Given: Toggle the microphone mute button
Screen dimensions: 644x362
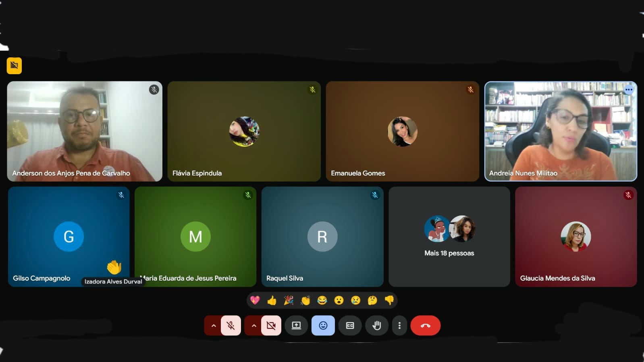Looking at the screenshot, I should [x=231, y=325].
